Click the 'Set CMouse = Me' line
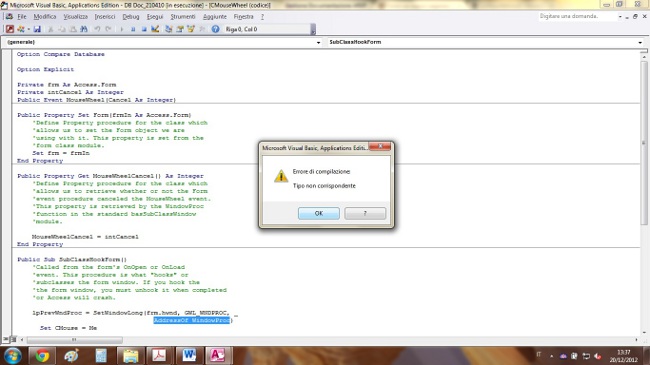650x365 pixels. (x=68, y=328)
